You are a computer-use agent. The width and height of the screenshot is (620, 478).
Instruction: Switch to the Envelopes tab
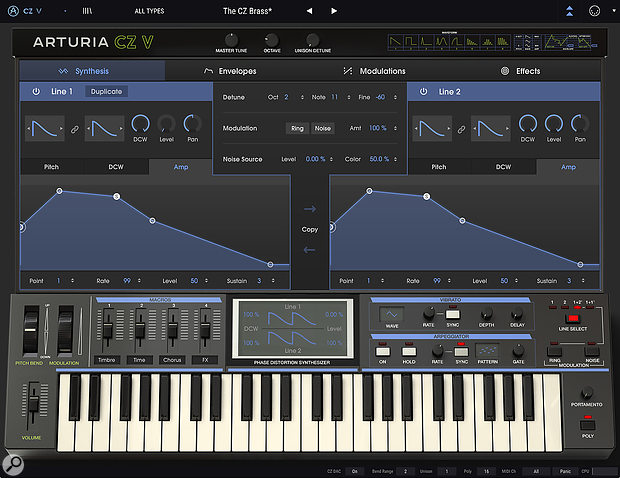pyautogui.click(x=230, y=71)
